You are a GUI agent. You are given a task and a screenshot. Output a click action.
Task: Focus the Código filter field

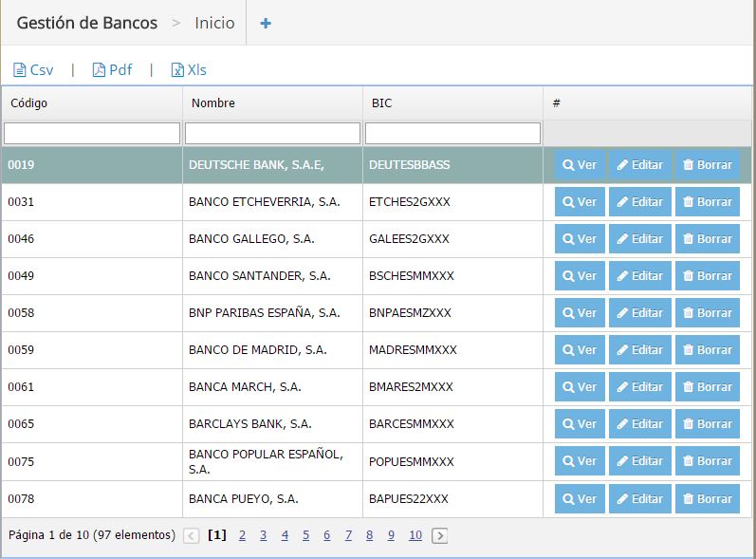pos(92,133)
